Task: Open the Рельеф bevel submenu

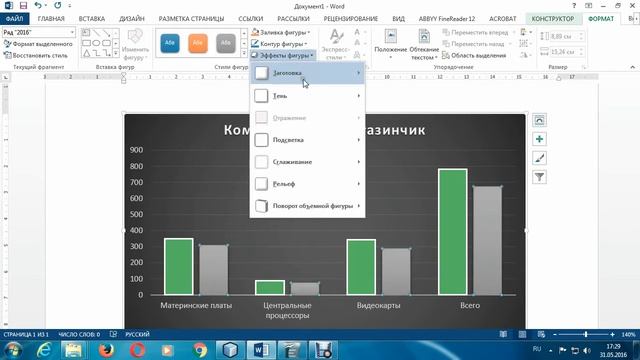Action: point(307,184)
